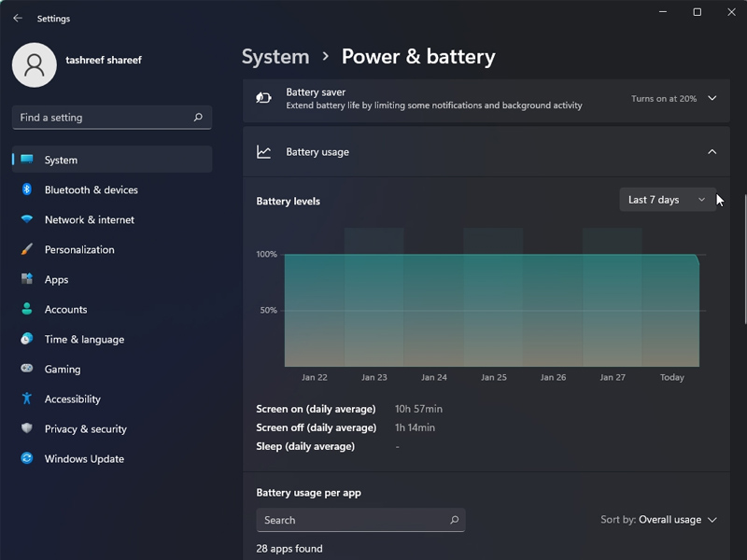Click the Privacy shield icon
Image resolution: width=747 pixels, height=560 pixels.
pyautogui.click(x=27, y=428)
